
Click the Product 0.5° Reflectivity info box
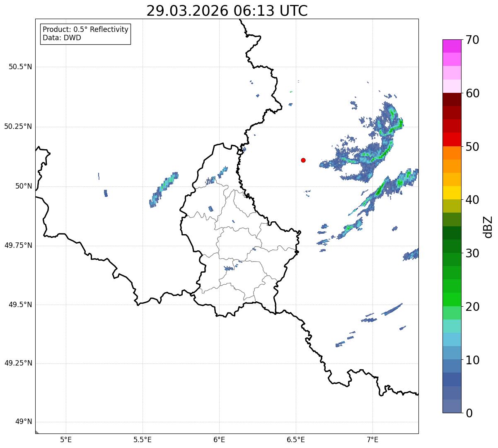pyautogui.click(x=85, y=34)
